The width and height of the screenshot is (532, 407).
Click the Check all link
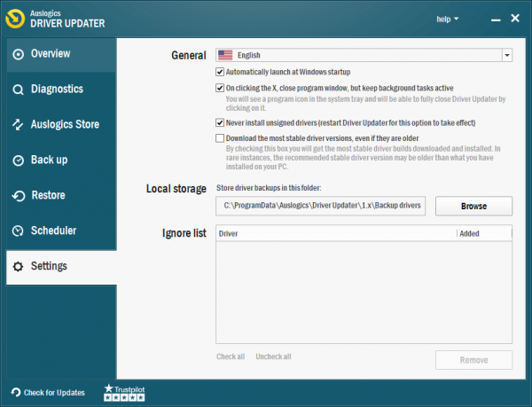coord(231,356)
